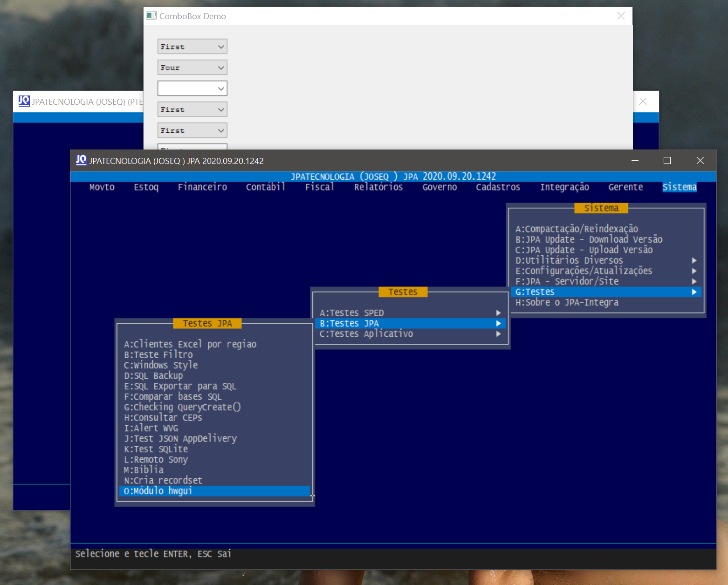The height and width of the screenshot is (585, 728).
Task: Click the ComboBox Demo window icon
Action: coord(151,16)
